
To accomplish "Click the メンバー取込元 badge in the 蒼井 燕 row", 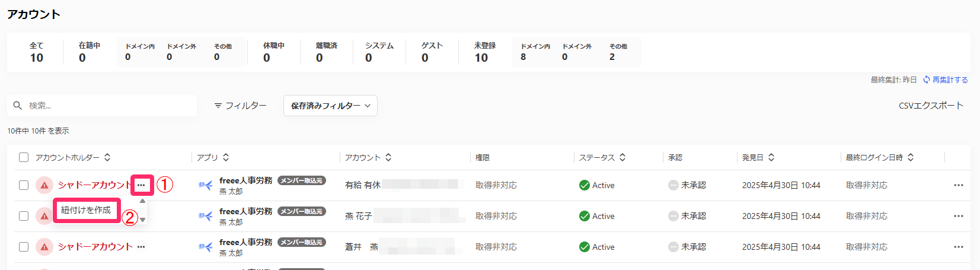I will [x=302, y=242].
